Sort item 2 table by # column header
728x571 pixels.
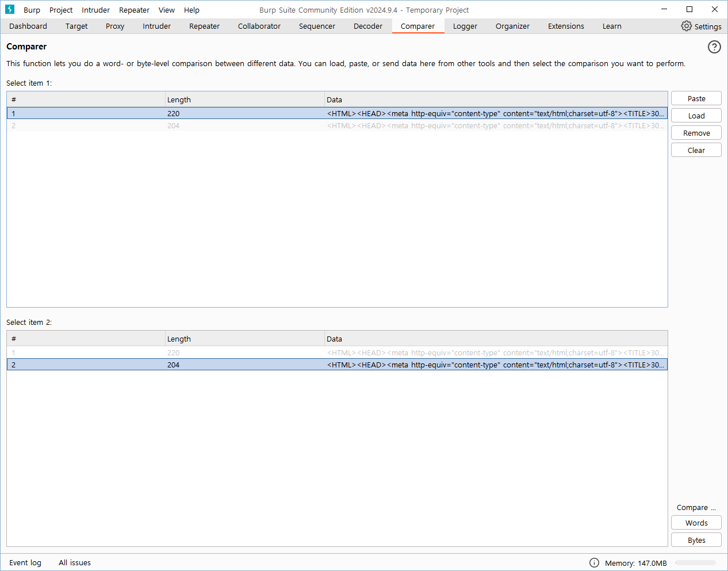point(86,339)
